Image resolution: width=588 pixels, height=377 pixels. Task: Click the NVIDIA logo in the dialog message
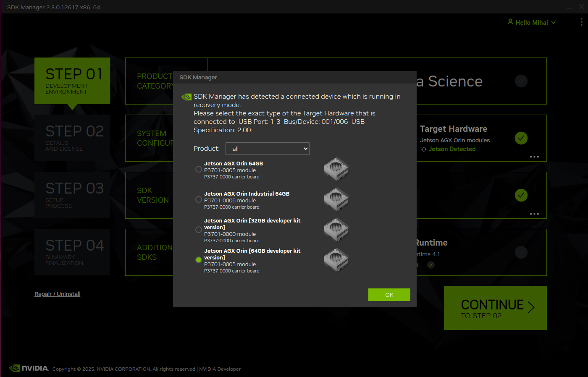[x=186, y=97]
